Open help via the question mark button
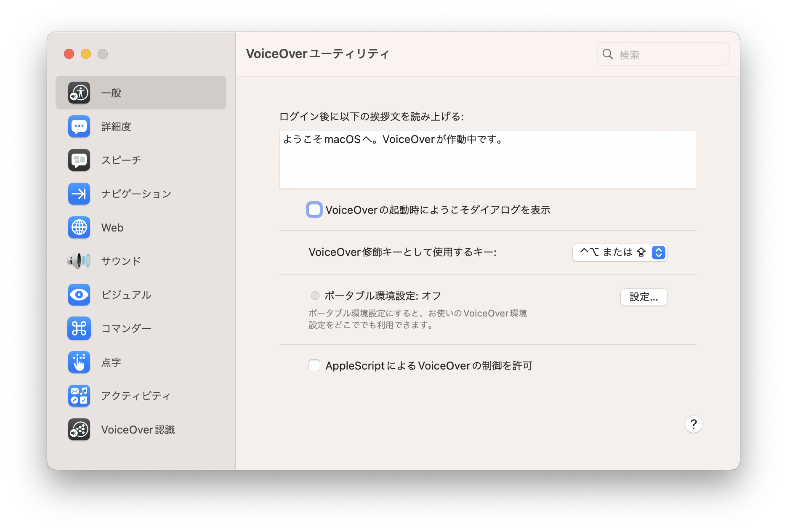 [693, 424]
